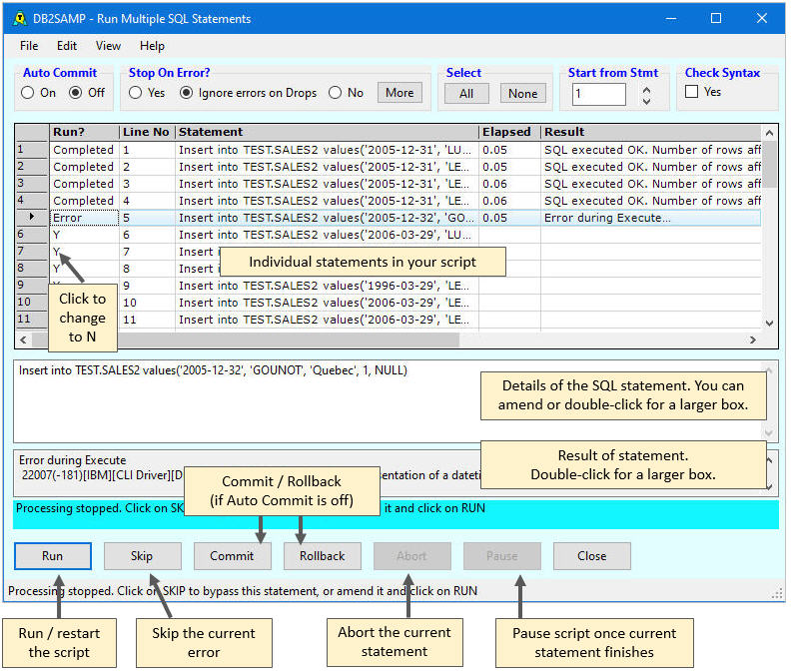
Task: Click the More button
Action: pyautogui.click(x=399, y=93)
